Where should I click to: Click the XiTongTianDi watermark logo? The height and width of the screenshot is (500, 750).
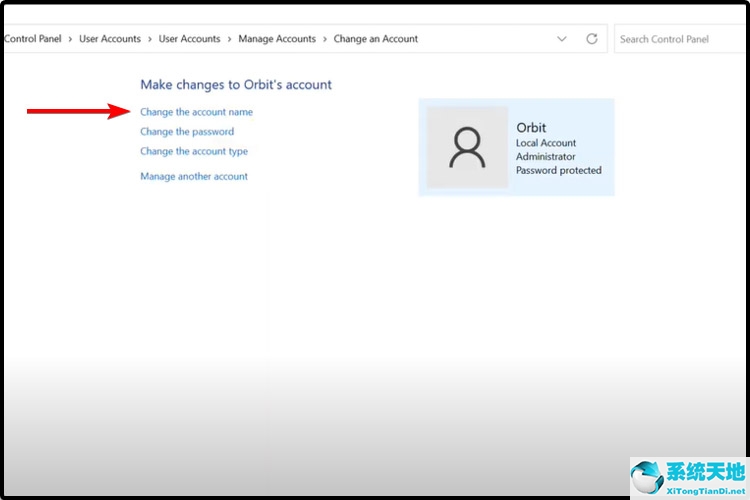pyautogui.click(x=688, y=477)
